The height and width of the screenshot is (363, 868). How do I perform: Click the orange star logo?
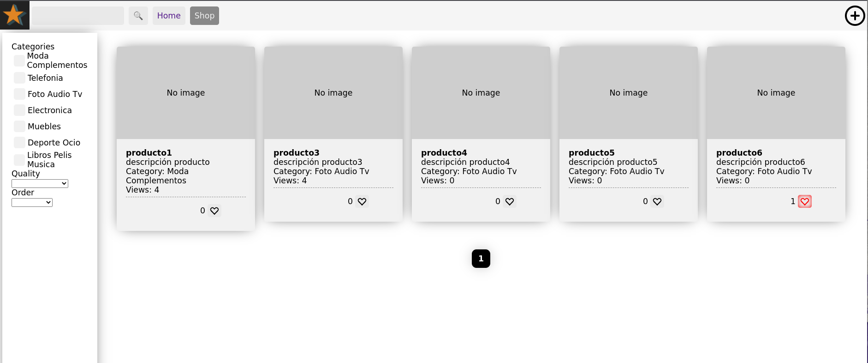tap(14, 15)
